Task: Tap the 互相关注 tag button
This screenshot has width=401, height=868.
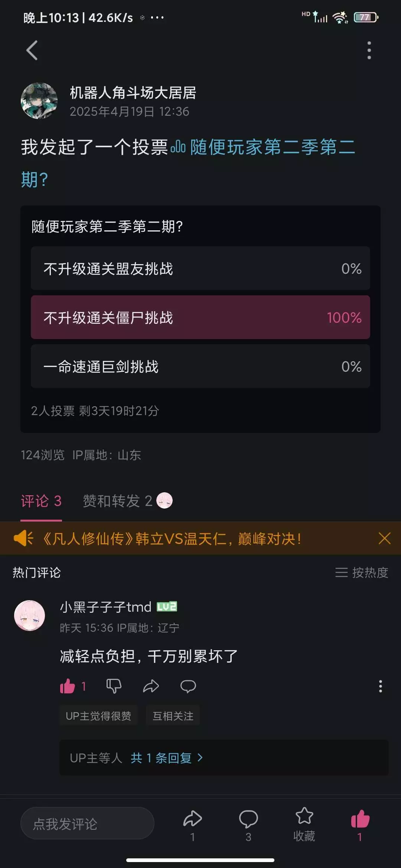Action: [173, 716]
